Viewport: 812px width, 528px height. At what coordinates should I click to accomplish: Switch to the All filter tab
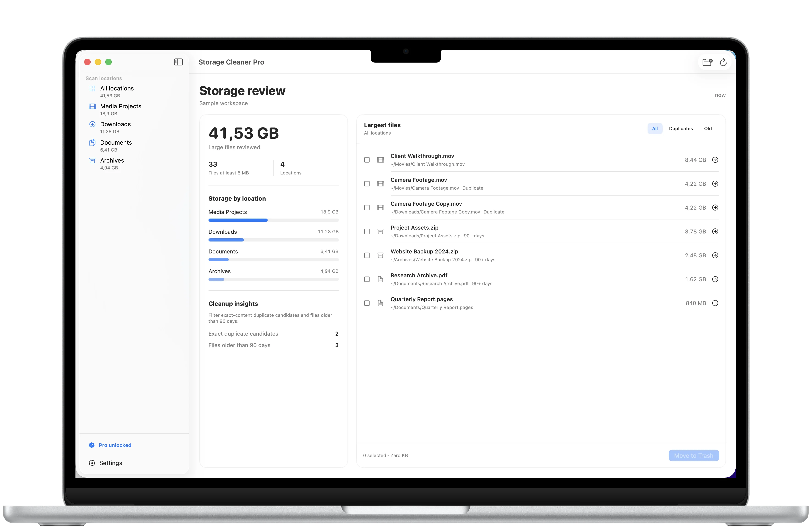[x=655, y=129]
